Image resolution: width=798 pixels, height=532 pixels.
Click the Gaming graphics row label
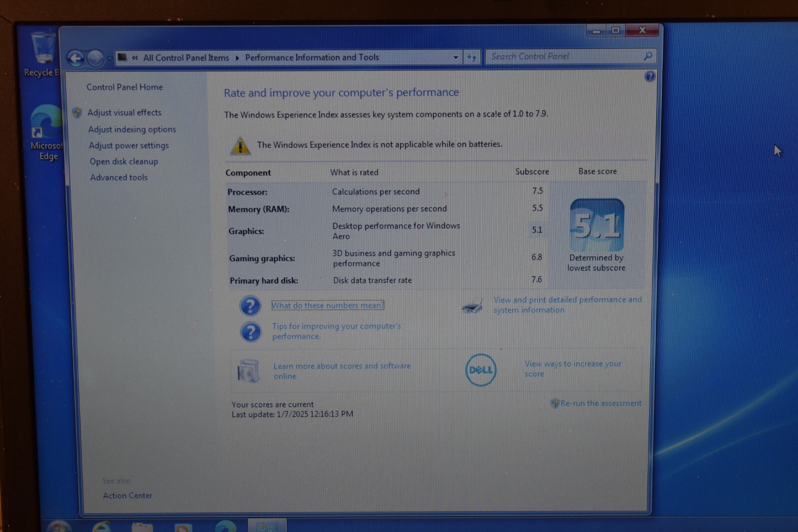click(262, 258)
